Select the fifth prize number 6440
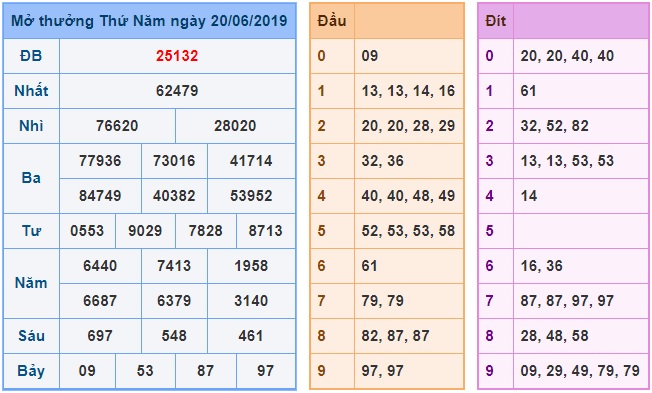 [100, 265]
